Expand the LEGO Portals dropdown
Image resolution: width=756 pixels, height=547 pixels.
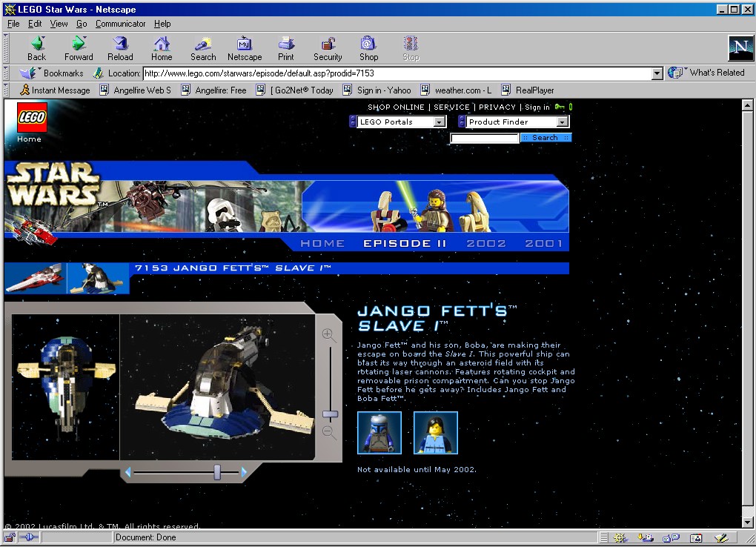click(x=440, y=122)
